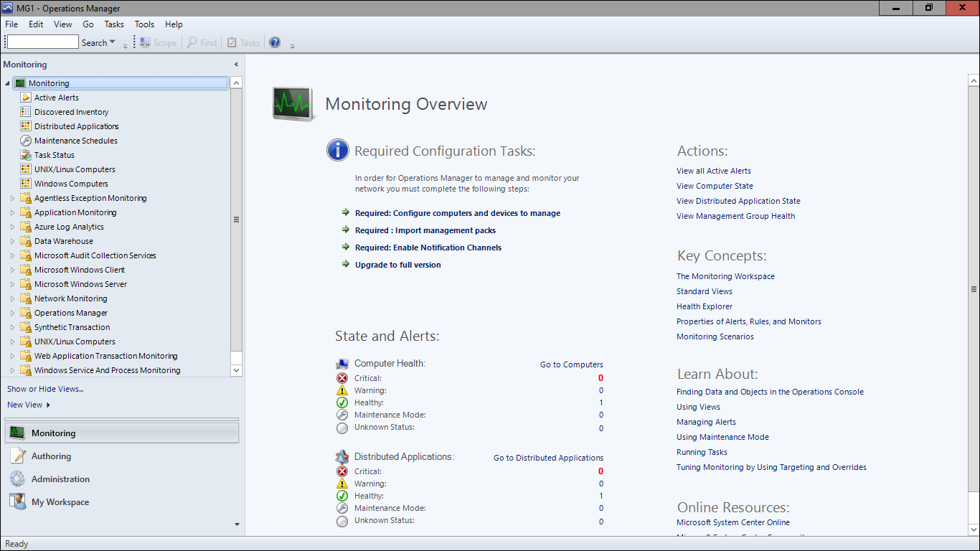Open the Tasks menu in the menu bar

pos(114,24)
